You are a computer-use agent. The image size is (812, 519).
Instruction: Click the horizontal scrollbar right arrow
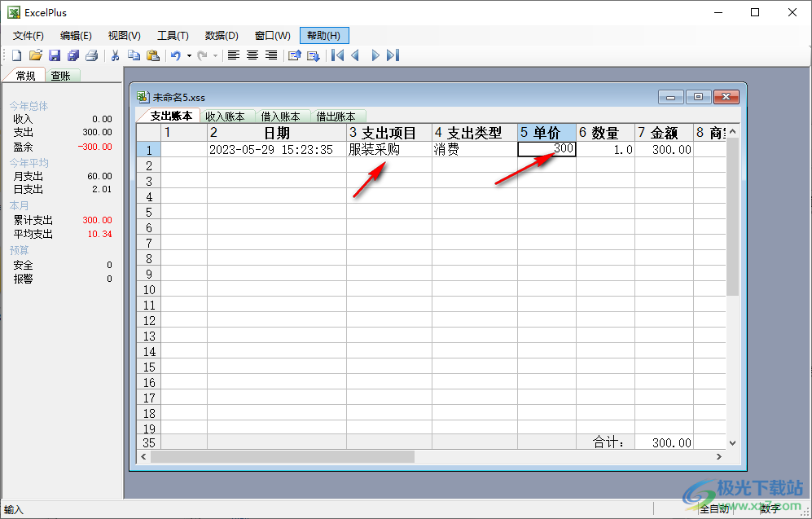pyautogui.click(x=719, y=456)
